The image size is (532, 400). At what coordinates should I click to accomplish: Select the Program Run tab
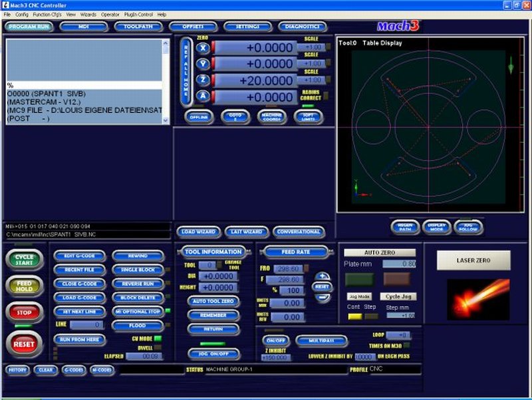click(x=29, y=27)
